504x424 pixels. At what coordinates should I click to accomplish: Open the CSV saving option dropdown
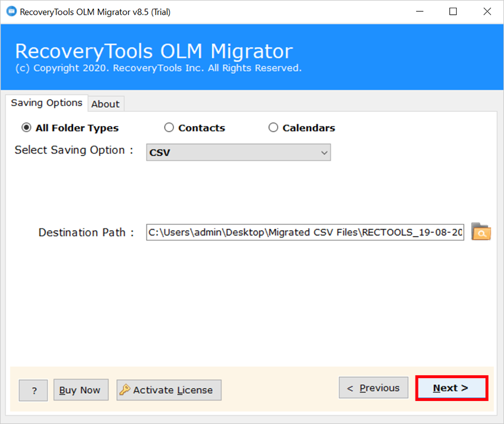238,153
